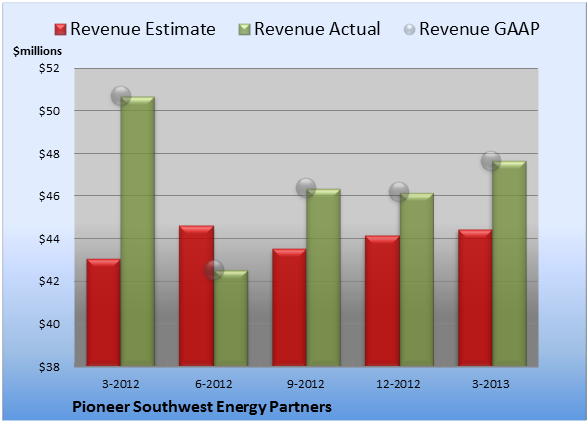Screen dimensions: 588x422
Task: Click the GAAP marker for 6-2012
Action: [214, 270]
